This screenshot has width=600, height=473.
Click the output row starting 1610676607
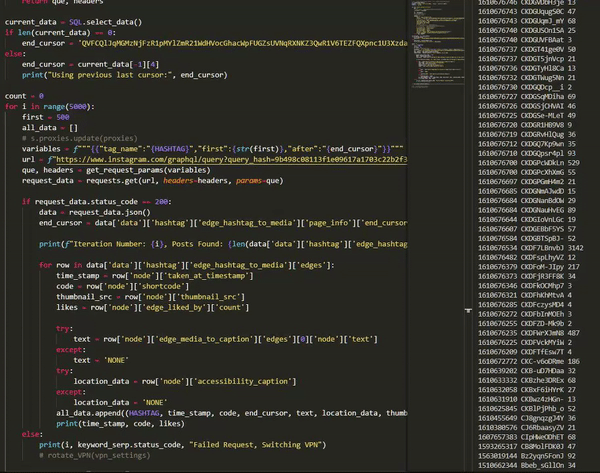[527, 229]
